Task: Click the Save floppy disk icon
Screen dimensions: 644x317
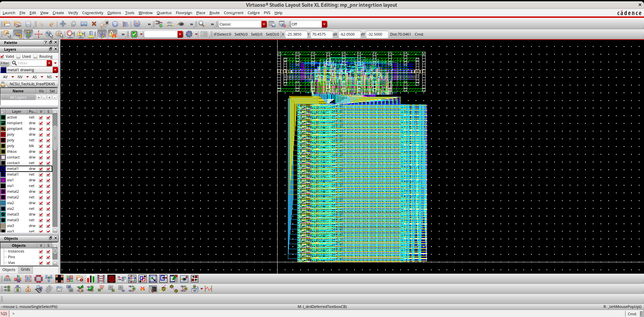Action: click(28, 24)
